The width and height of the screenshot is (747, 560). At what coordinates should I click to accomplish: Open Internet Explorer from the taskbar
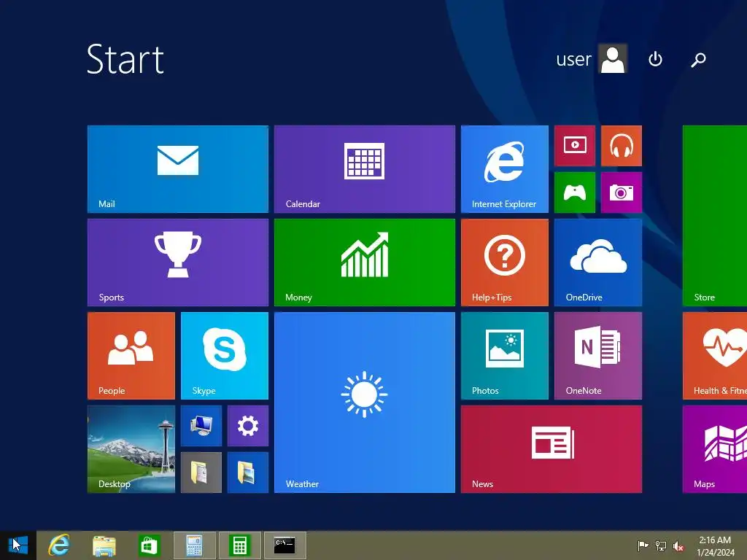59,545
